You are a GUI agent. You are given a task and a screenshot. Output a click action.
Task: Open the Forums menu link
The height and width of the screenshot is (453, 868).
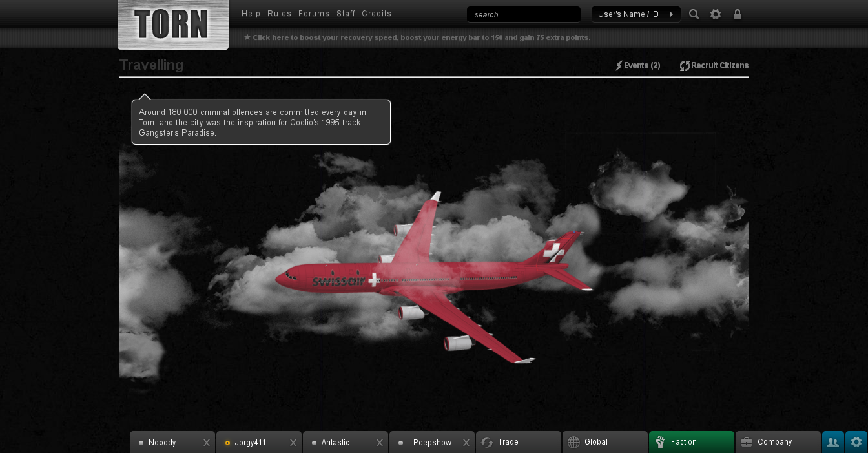[x=314, y=14]
